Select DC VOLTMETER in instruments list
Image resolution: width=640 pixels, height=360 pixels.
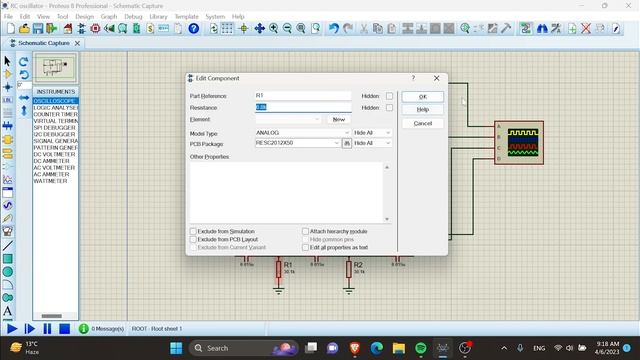pyautogui.click(x=56, y=154)
